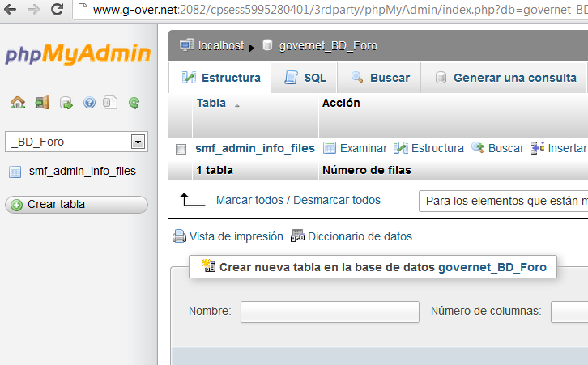Click the browser address bar URL
Image resolution: width=588 pixels, height=365 pixels.
click(339, 10)
